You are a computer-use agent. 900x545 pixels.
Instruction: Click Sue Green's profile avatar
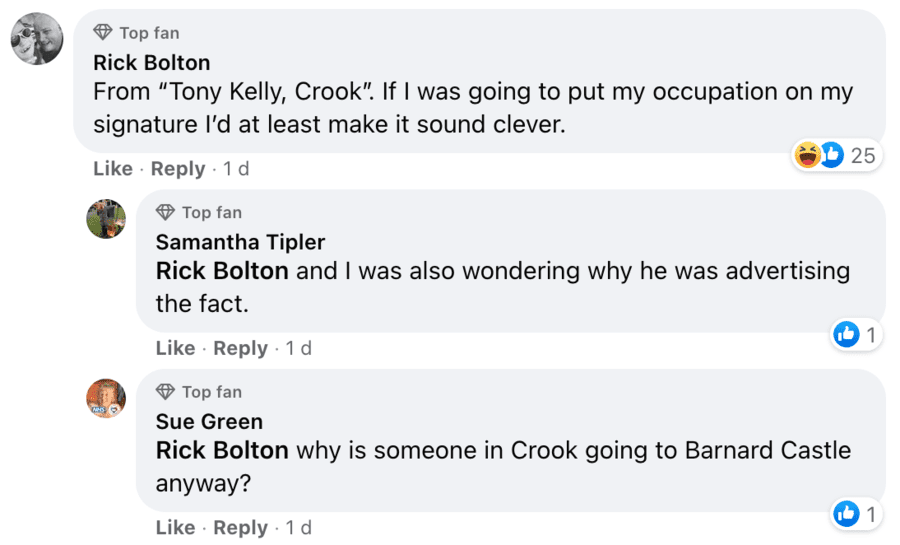click(106, 398)
